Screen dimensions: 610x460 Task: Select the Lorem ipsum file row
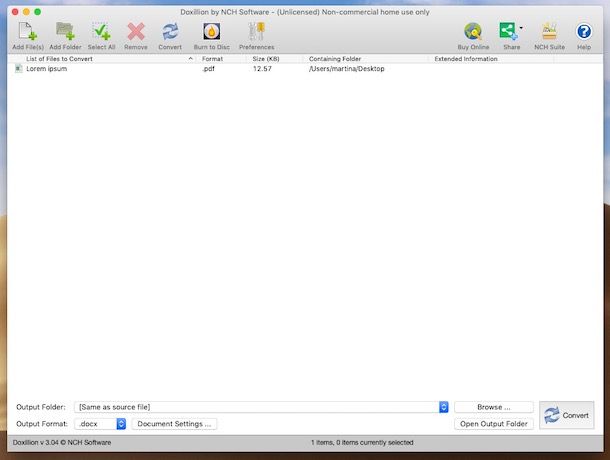(x=305, y=69)
